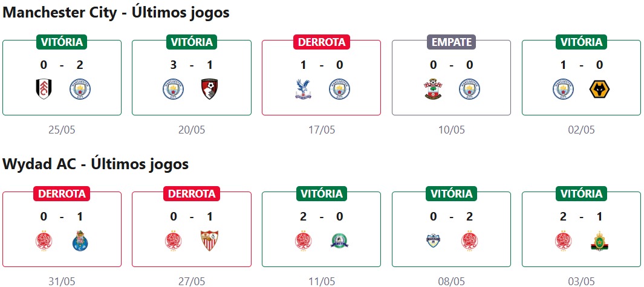Click the EMPATE badge
Viewport: 644px width, 287px height.
(451, 42)
